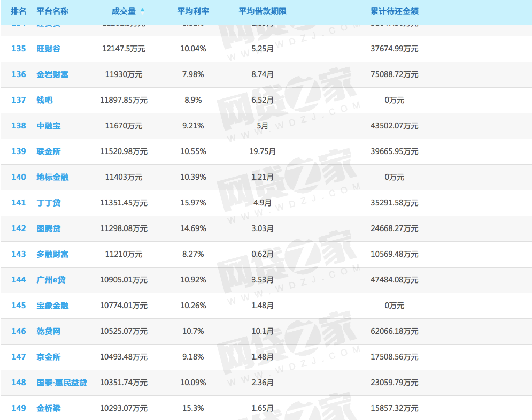The width and height of the screenshot is (532, 420).
Task: Open the 金岩财富 platform link
Action: coord(52,74)
